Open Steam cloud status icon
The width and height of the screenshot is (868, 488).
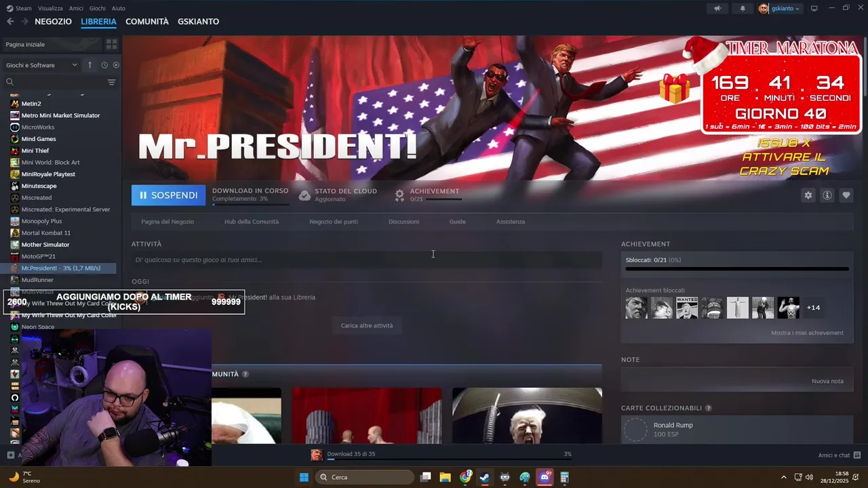click(304, 195)
